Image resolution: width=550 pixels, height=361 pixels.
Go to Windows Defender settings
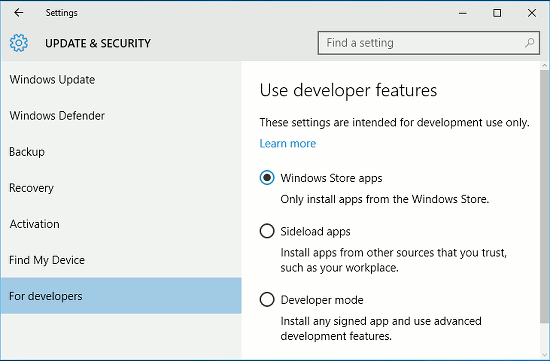pyautogui.click(x=121, y=116)
